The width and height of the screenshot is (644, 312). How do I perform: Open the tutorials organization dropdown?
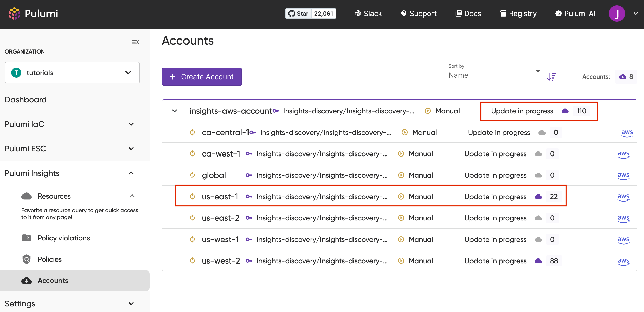click(72, 73)
